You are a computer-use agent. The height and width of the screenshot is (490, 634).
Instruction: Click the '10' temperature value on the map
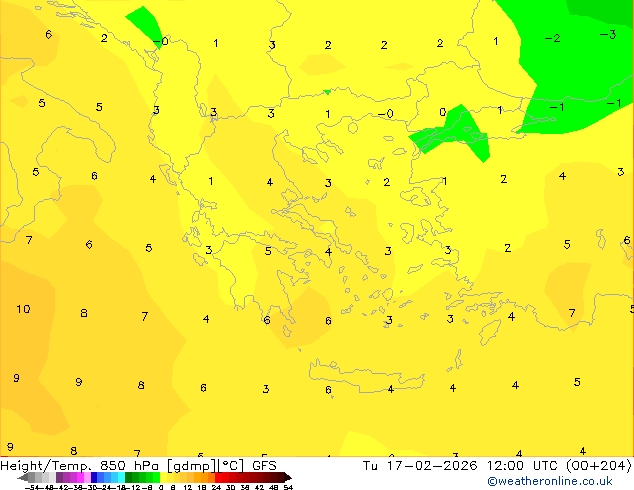tap(23, 309)
